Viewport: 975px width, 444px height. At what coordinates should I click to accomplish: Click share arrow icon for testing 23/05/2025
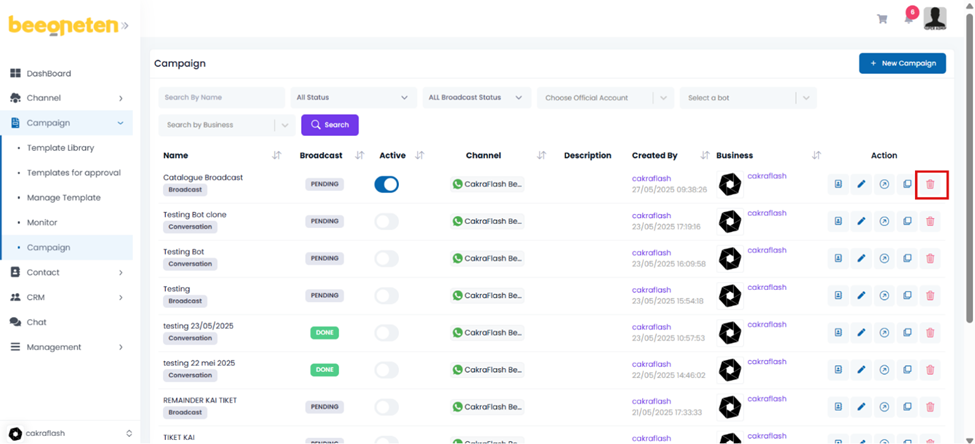(884, 332)
